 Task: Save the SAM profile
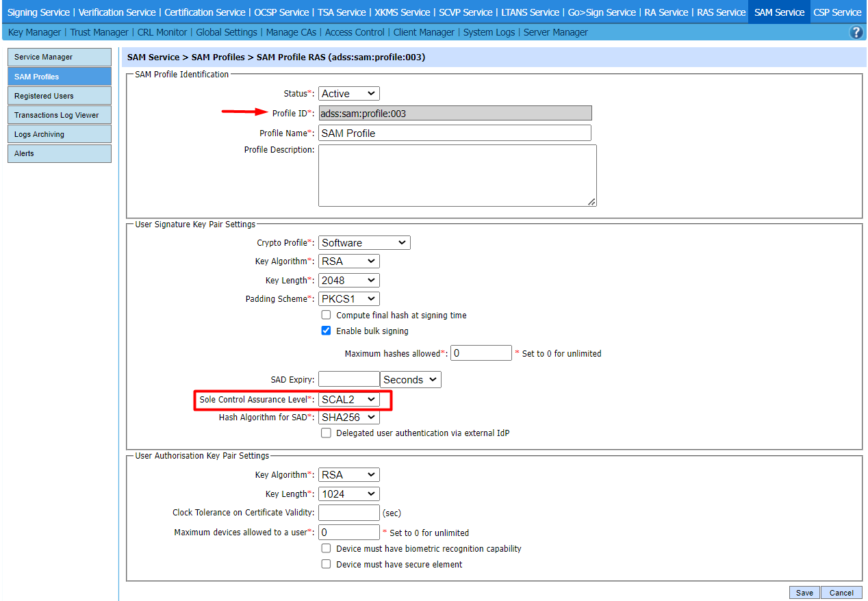(804, 593)
